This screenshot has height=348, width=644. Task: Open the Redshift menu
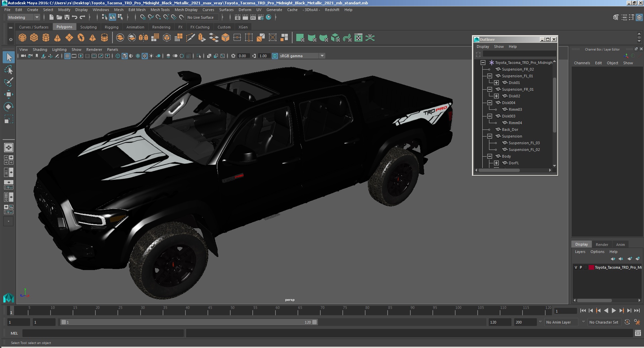tap(332, 10)
